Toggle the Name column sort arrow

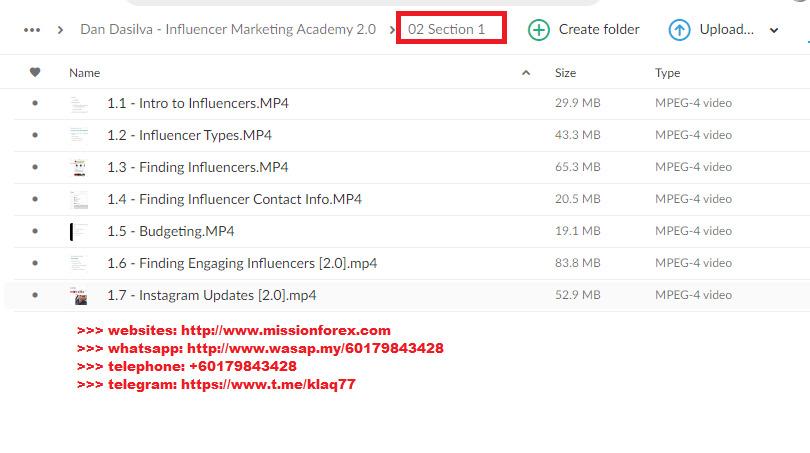tap(526, 73)
